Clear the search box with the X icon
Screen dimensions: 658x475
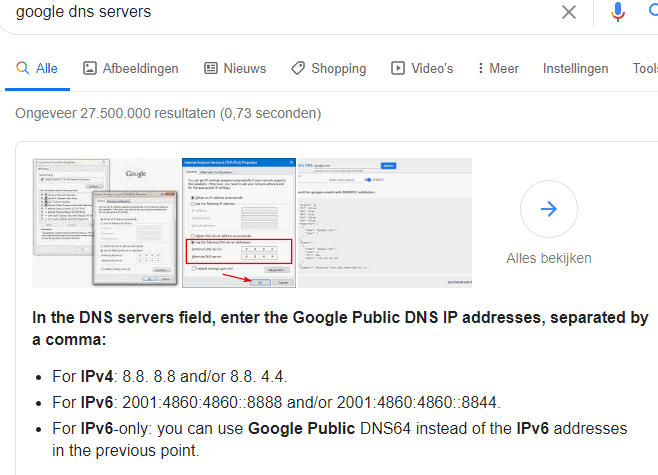(569, 12)
